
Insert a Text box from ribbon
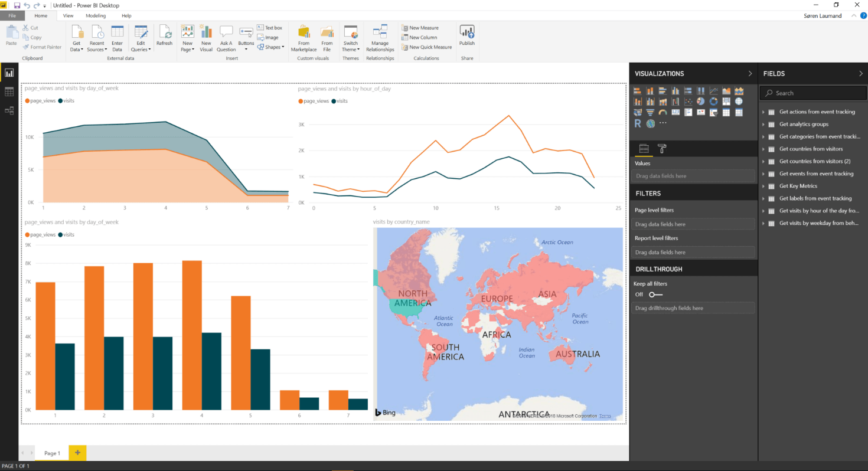[269, 28]
